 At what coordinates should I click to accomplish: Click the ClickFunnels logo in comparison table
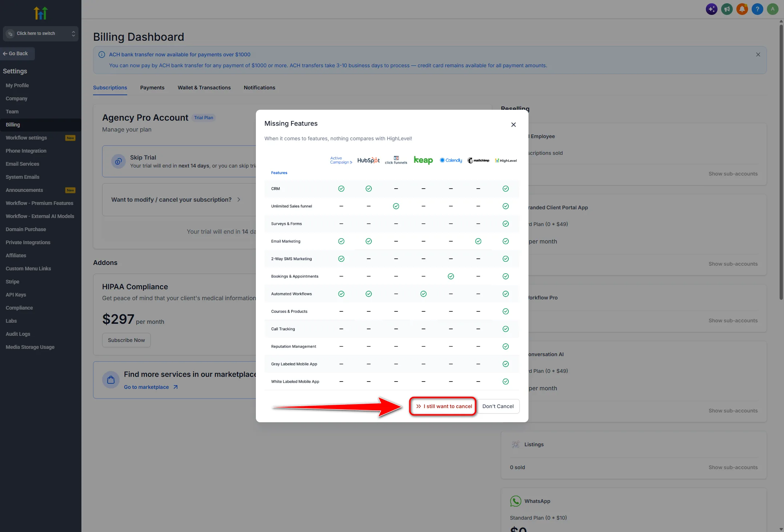pyautogui.click(x=396, y=160)
